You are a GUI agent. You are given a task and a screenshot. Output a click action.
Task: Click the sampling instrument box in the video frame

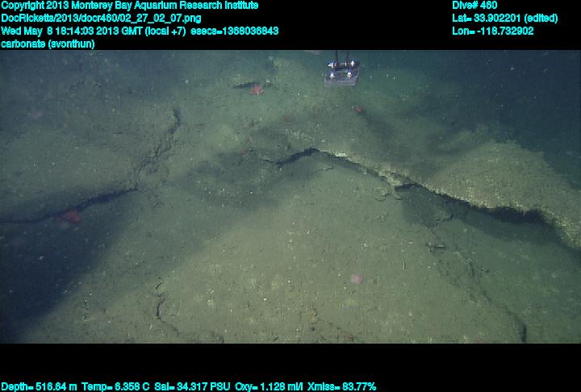[341, 73]
